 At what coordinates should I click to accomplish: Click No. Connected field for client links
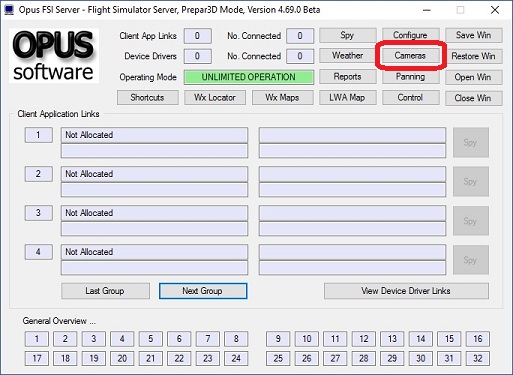click(x=300, y=36)
